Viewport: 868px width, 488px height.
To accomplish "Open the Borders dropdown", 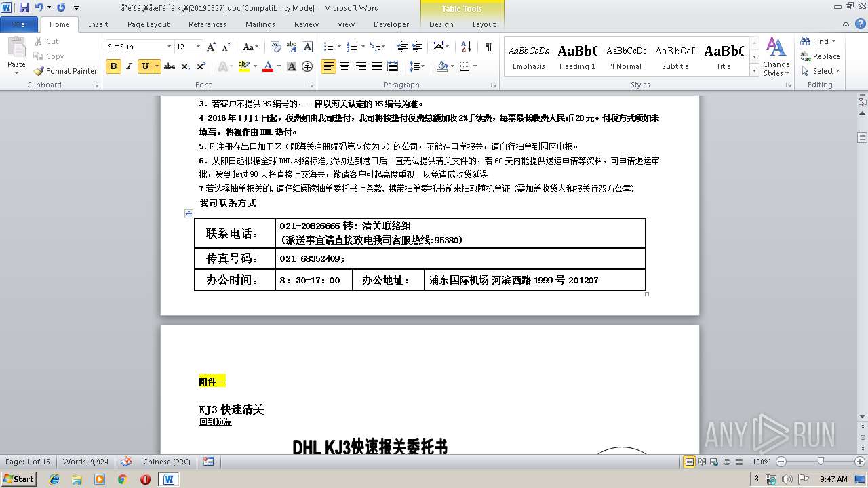I will (475, 66).
